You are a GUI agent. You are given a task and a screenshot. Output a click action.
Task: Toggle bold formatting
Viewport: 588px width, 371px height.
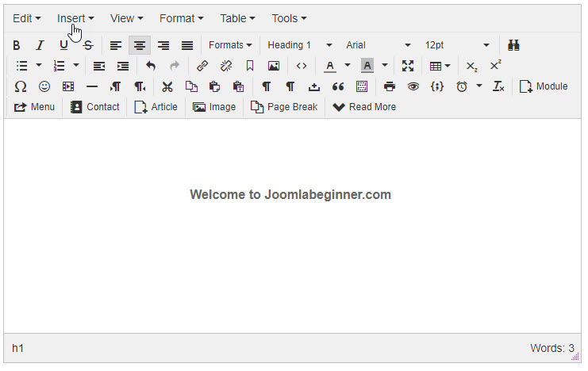tap(16, 45)
